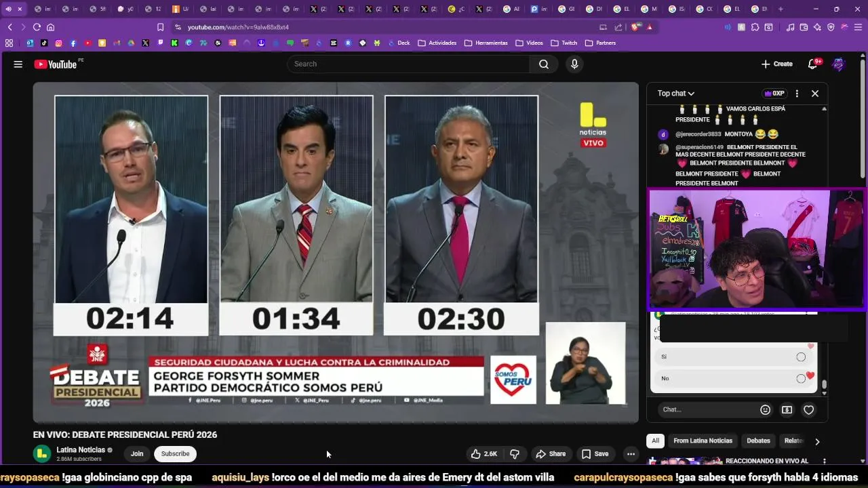Open a new browser tab
The width and height of the screenshot is (868, 488).
point(781,9)
